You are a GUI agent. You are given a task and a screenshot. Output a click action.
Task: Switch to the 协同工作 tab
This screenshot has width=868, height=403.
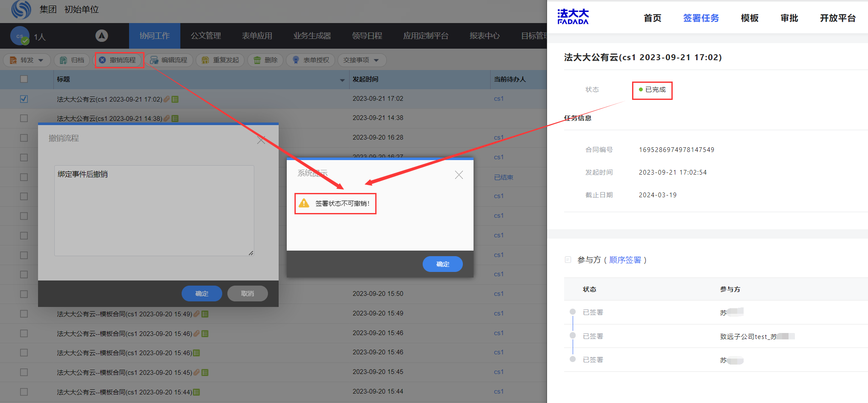[154, 36]
